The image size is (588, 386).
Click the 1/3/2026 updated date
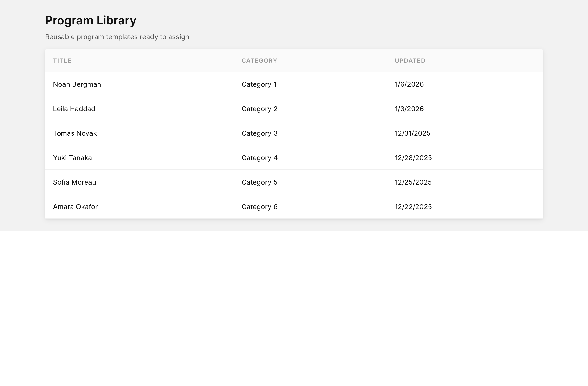click(409, 109)
